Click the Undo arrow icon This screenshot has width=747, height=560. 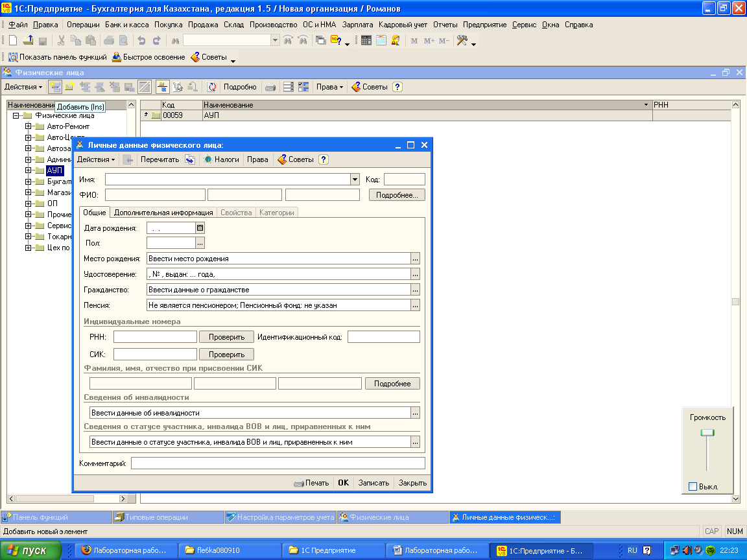141,41
